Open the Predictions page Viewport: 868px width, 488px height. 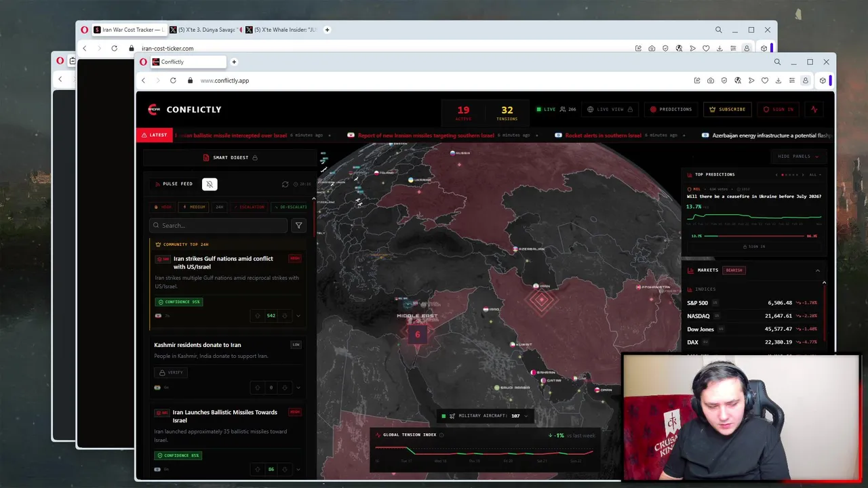click(x=671, y=109)
